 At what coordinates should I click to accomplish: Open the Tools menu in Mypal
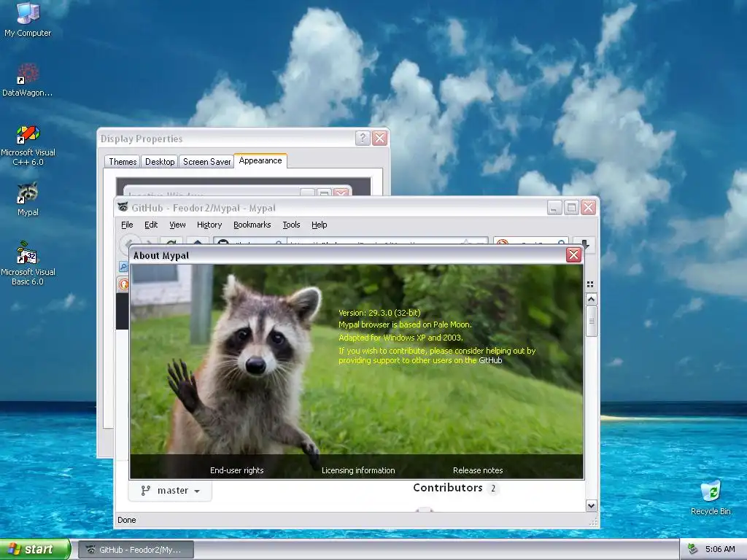(291, 225)
